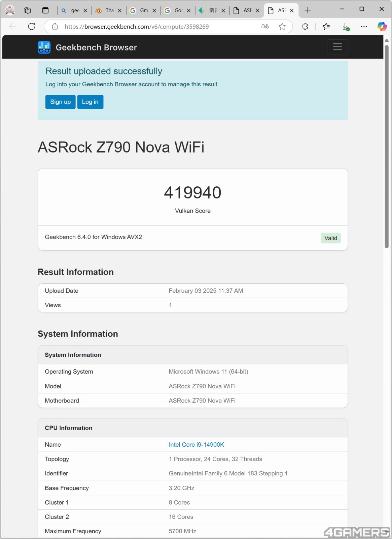The width and height of the screenshot is (392, 539).
Task: Click the Views count value '1'
Action: 170,305
